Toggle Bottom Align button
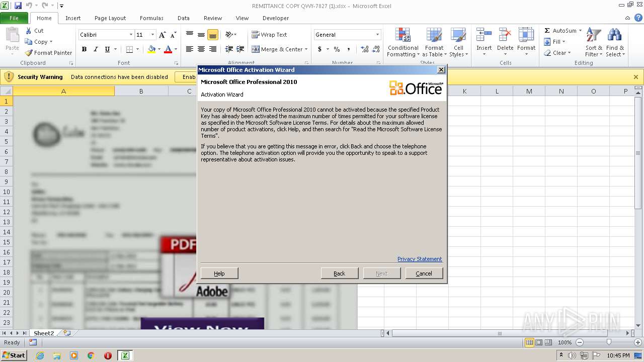 (x=213, y=35)
